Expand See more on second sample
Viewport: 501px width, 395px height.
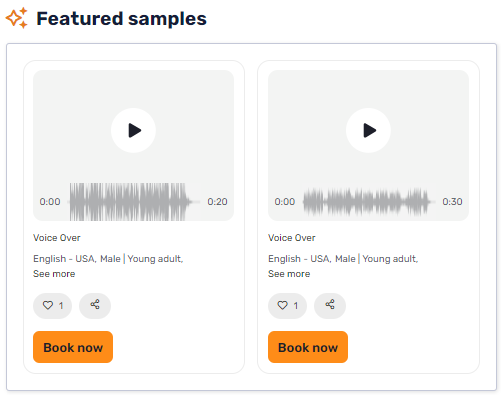click(289, 274)
